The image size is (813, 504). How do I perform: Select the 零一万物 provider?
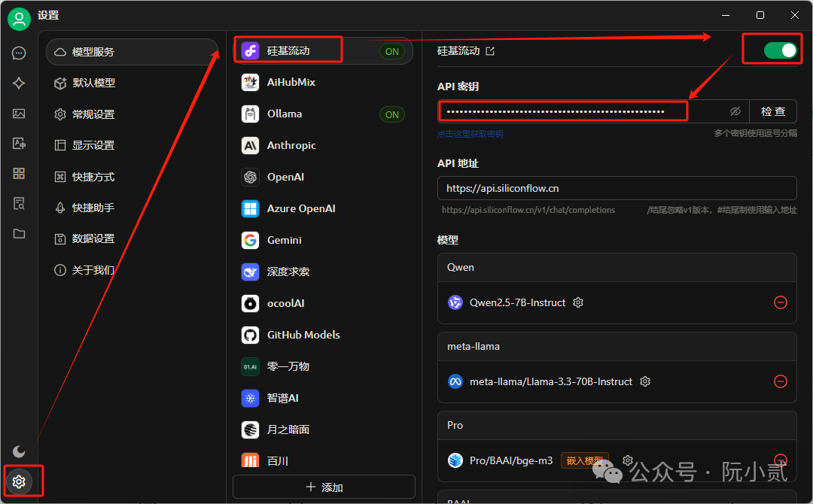point(322,367)
